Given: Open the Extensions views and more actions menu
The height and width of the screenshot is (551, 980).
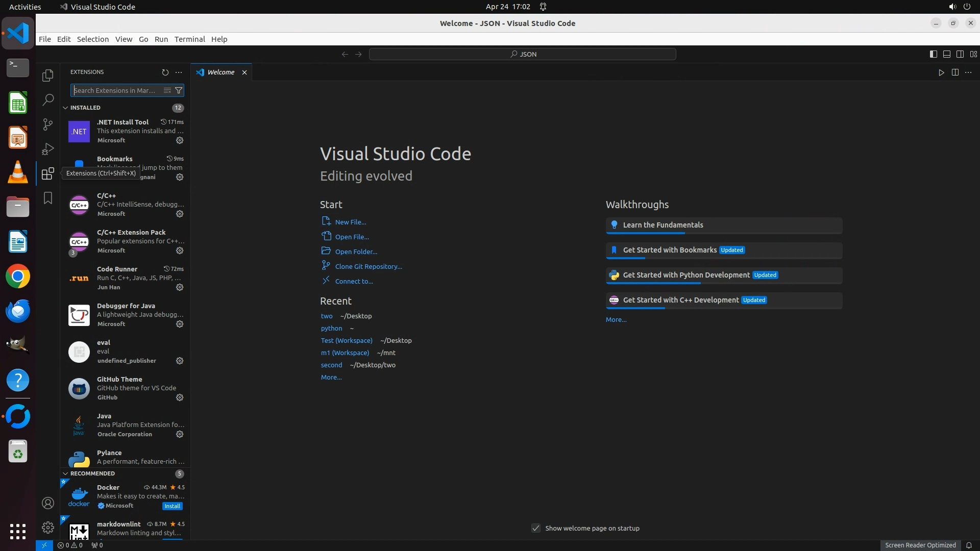Looking at the screenshot, I should pos(179,72).
